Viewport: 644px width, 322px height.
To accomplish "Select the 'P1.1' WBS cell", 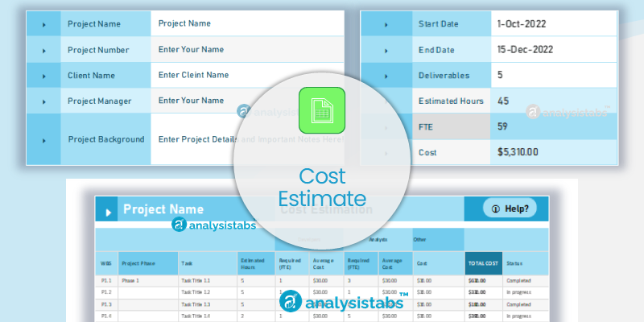I will coord(106,281).
